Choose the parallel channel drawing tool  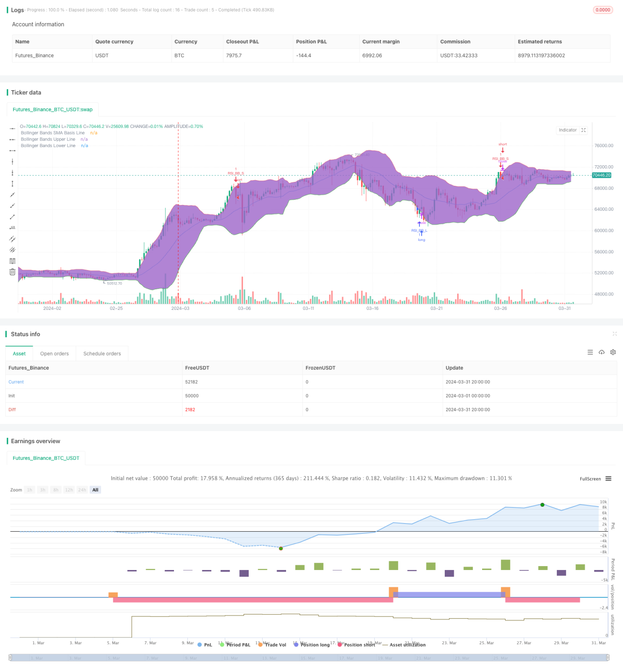pyautogui.click(x=12, y=239)
